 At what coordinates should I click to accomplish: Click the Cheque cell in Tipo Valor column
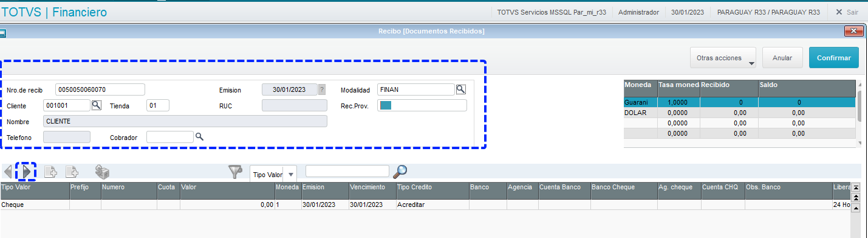tap(35, 205)
